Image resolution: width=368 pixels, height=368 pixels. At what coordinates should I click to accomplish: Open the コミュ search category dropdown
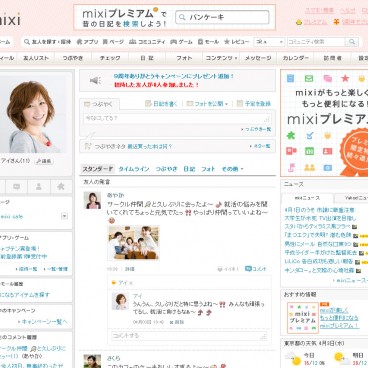pos(269,42)
